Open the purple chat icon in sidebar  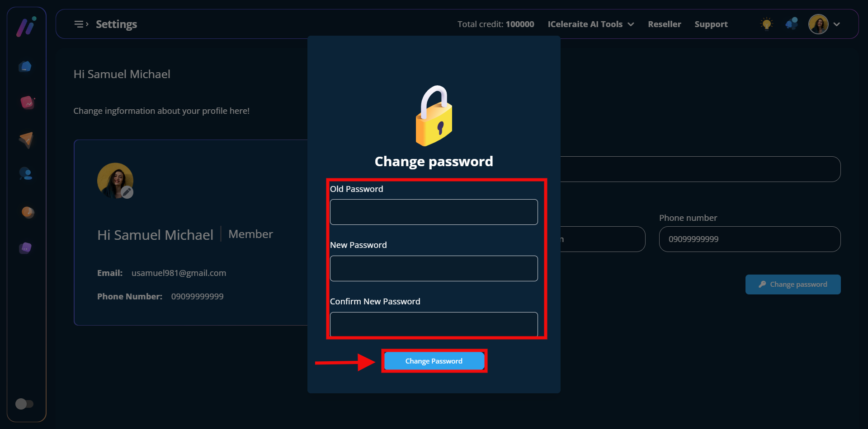pyautogui.click(x=26, y=248)
